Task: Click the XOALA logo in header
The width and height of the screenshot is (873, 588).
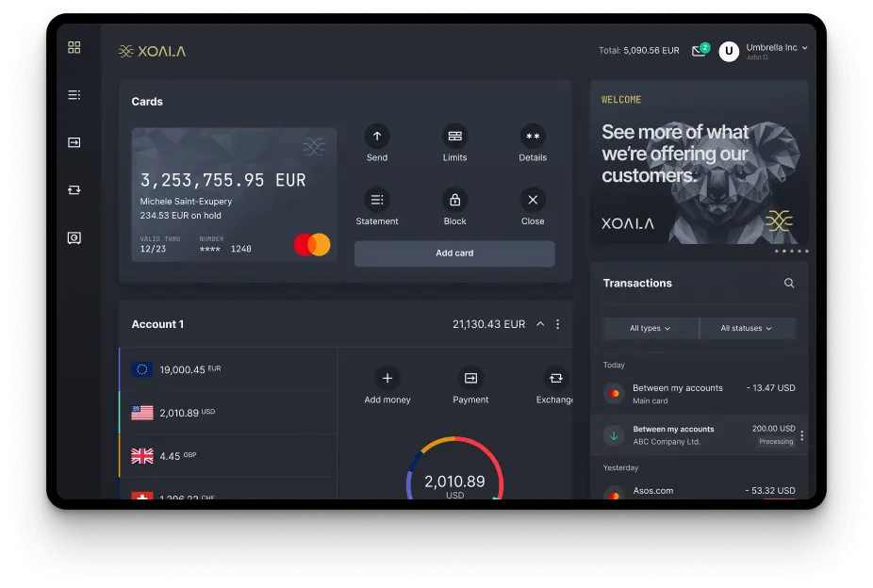Action: 152,51
